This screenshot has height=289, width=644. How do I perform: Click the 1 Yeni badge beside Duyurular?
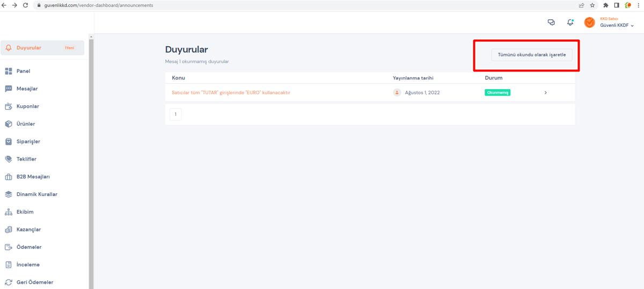coord(70,48)
